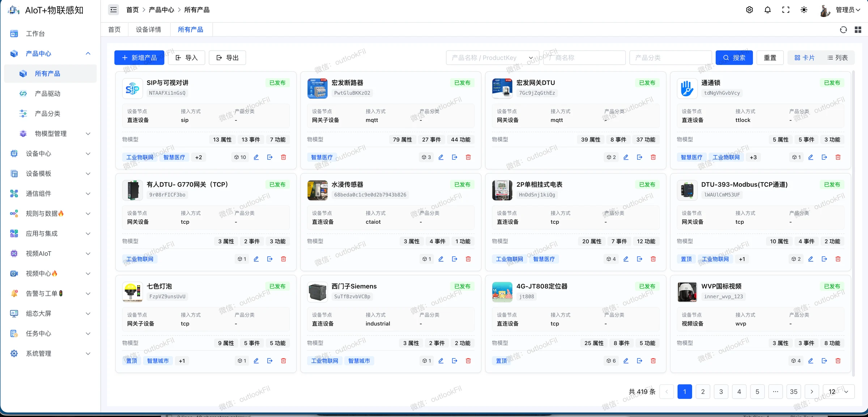Expand 设备中心 menu
Viewport: 868px width, 417px height.
(88, 153)
